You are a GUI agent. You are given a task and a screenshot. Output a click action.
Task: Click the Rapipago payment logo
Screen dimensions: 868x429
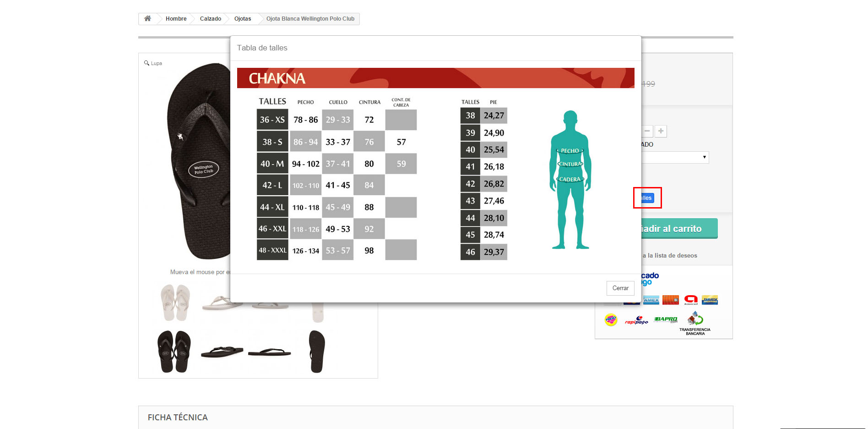637,320
